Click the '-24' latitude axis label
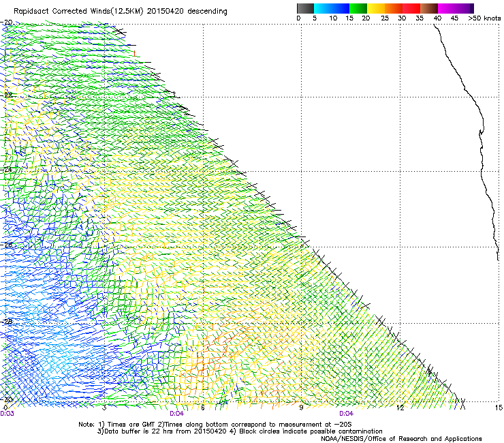 coord(7,169)
